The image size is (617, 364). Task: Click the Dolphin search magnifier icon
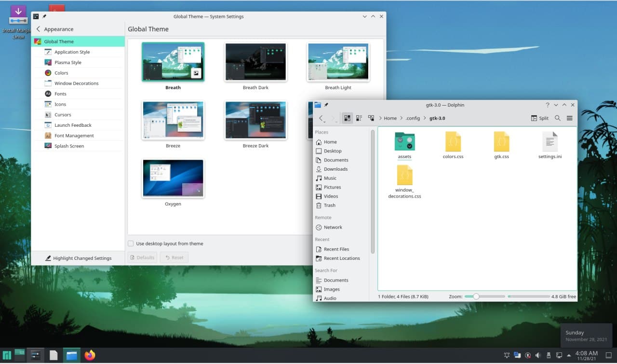coord(558,118)
